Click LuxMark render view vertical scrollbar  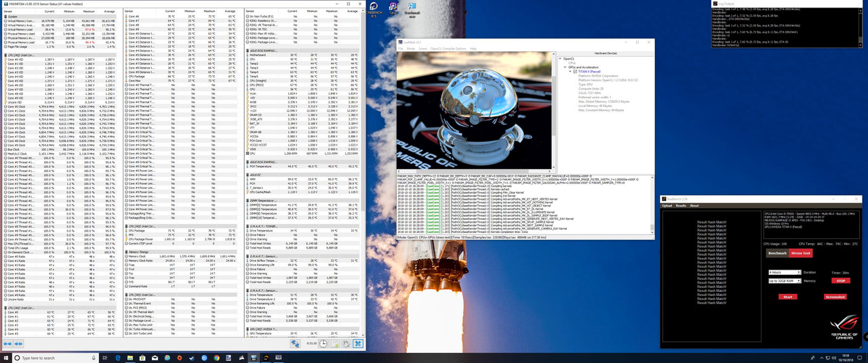coord(553,111)
